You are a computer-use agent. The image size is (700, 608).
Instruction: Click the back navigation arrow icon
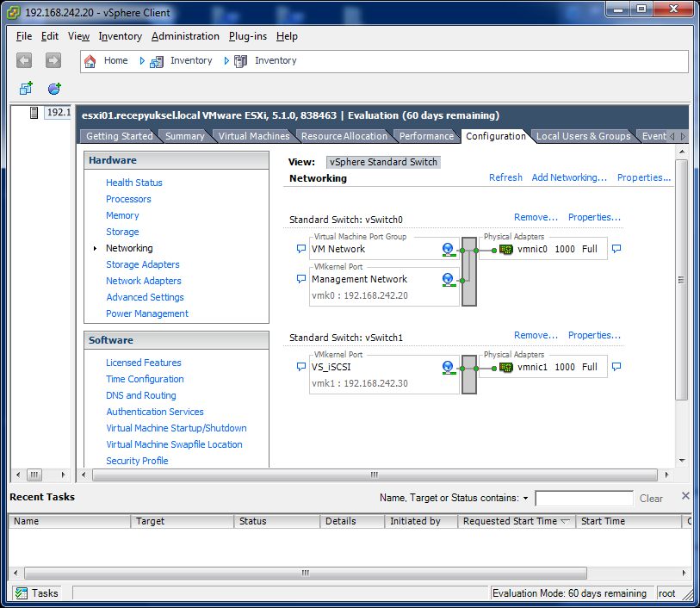[24, 60]
